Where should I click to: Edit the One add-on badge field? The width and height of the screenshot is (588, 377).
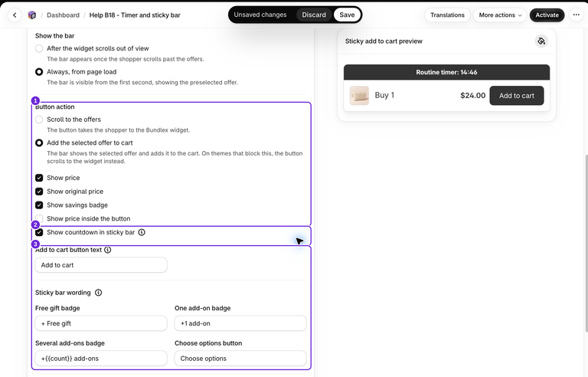point(240,323)
